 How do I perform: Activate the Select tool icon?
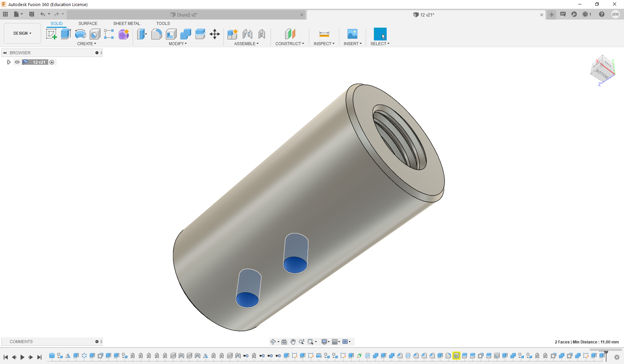(380, 34)
